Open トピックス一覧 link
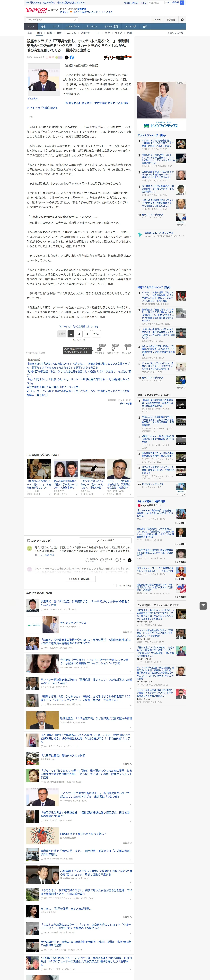Screen dimensions: 210x980 point(175,33)
